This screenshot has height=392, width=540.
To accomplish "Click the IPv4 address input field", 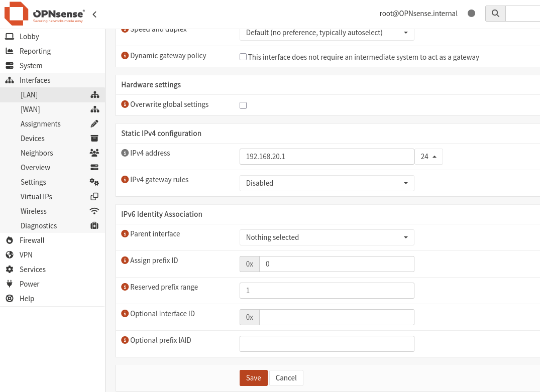I will point(327,157).
